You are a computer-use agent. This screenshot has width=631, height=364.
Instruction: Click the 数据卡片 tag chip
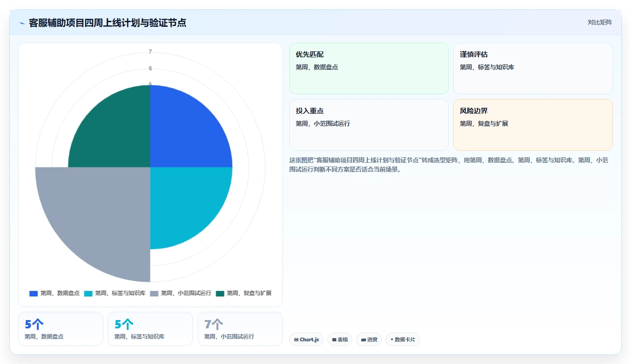point(403,339)
